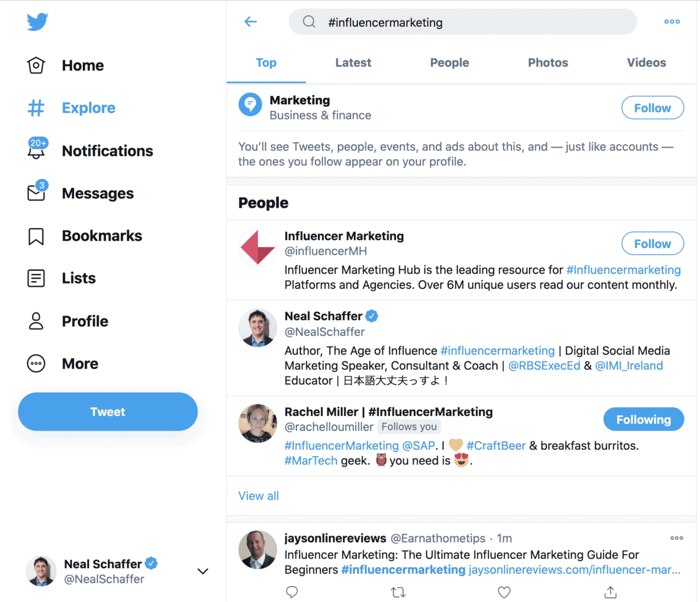Click the Twitter bird logo

coord(37,22)
